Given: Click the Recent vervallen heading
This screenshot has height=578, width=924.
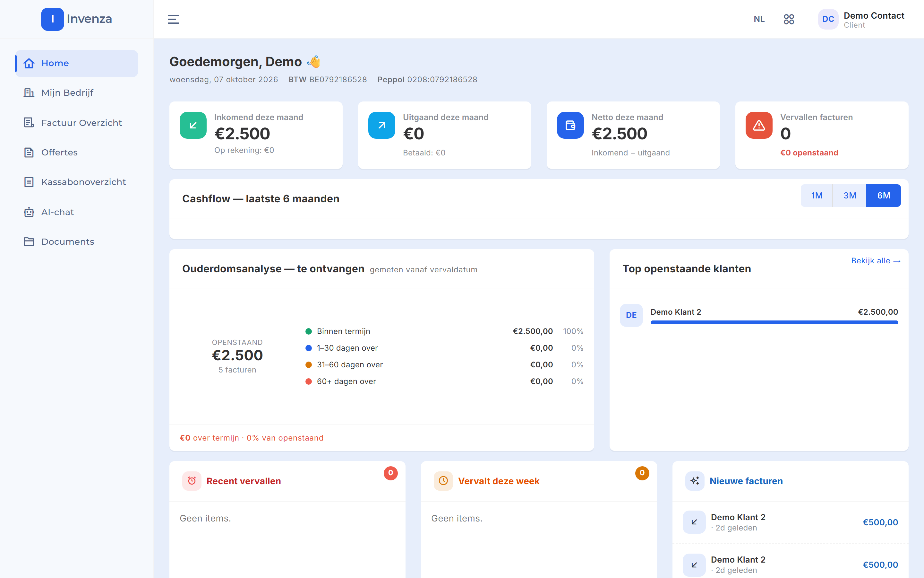Looking at the screenshot, I should 244,481.
